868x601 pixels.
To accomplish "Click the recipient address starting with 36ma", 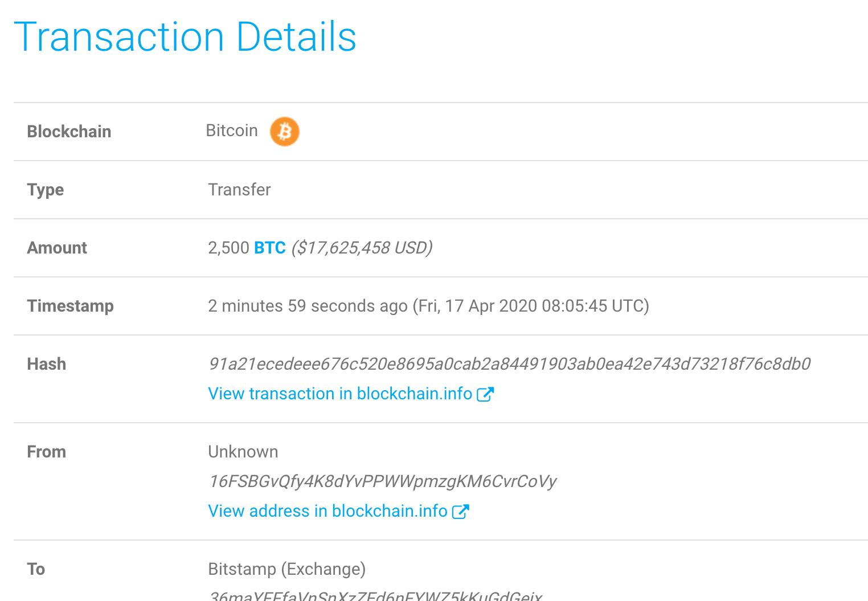I will pyautogui.click(x=375, y=595).
